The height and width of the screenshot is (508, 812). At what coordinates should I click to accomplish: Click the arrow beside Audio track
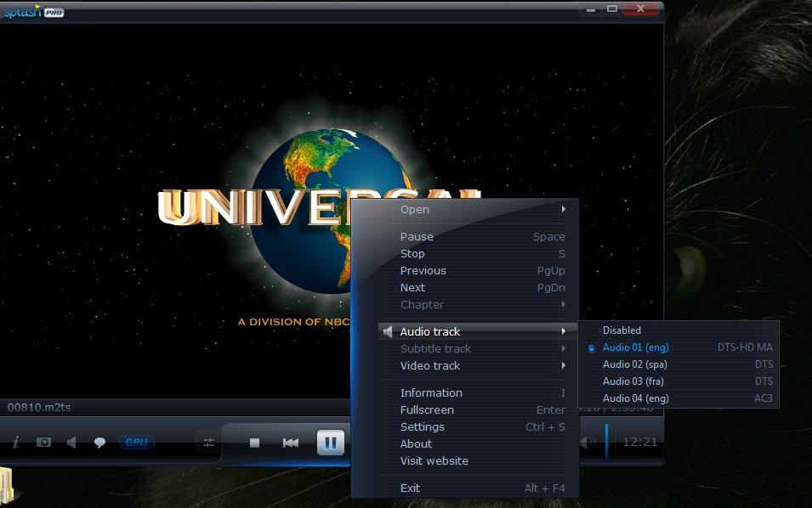coord(564,331)
